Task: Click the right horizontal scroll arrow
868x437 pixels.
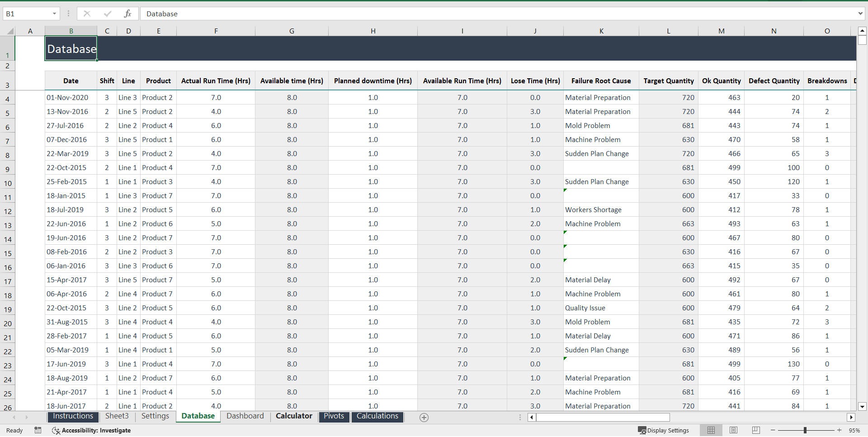Action: coord(852,418)
